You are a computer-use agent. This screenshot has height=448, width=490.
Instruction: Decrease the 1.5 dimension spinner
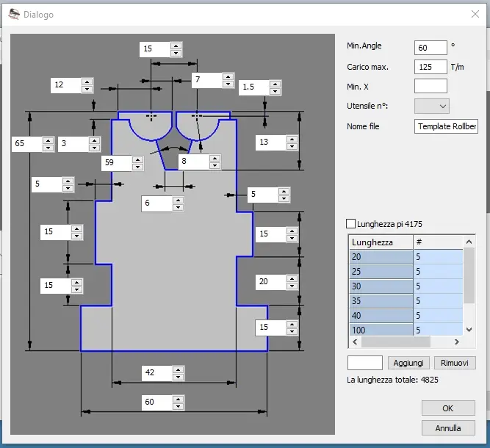(275, 91)
